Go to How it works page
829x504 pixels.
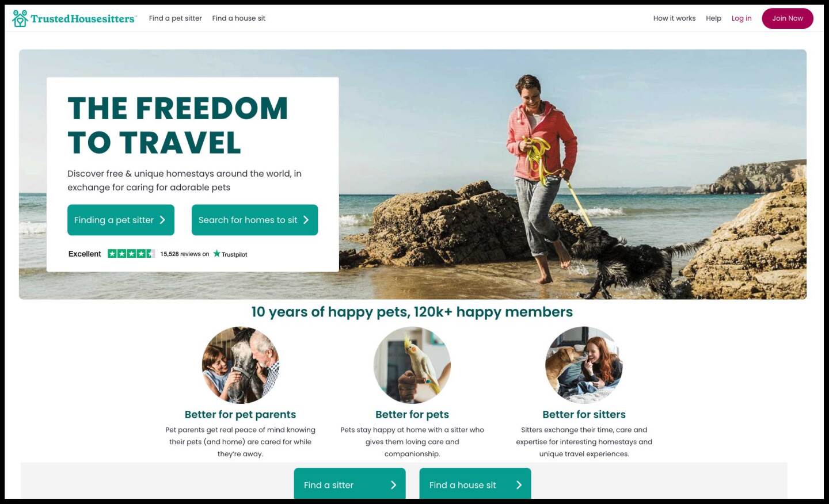[x=674, y=18]
